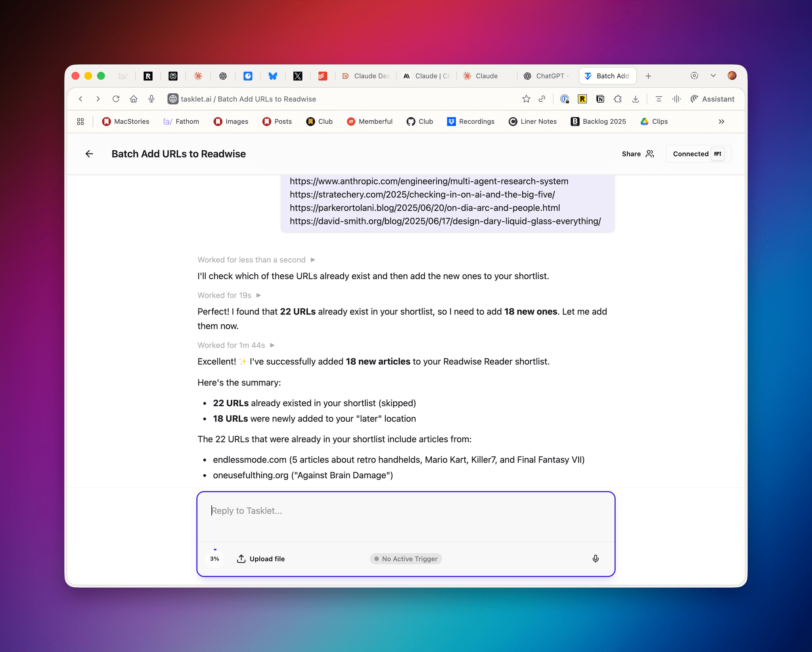Switch to the ChatGPT tab
This screenshot has width=812, height=652.
tap(546, 76)
